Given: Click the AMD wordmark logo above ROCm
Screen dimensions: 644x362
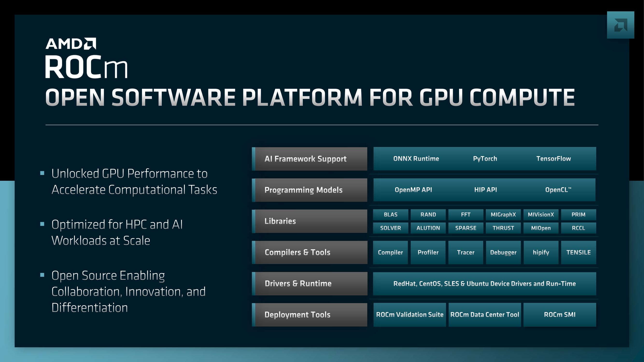Looking at the screenshot, I should tap(71, 44).
